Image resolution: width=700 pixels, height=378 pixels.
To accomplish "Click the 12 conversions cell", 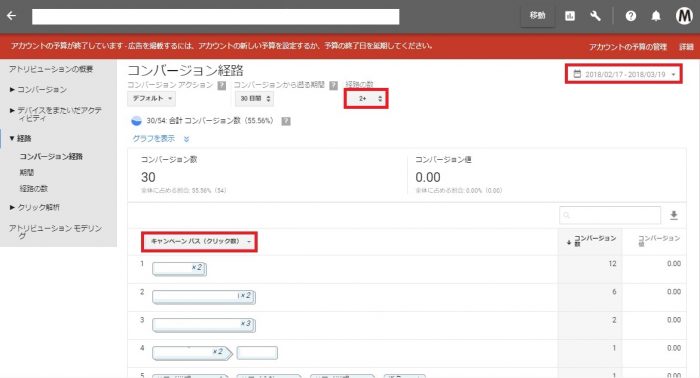I will (612, 264).
